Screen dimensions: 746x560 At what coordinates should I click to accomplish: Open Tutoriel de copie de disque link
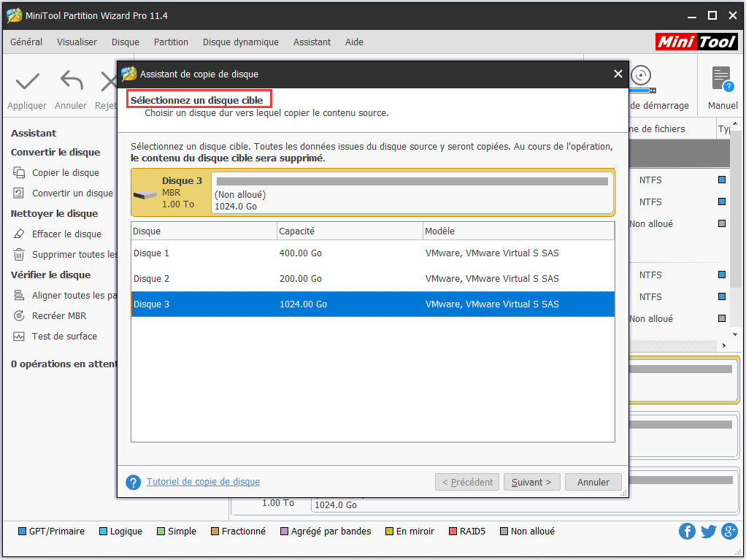[203, 482]
